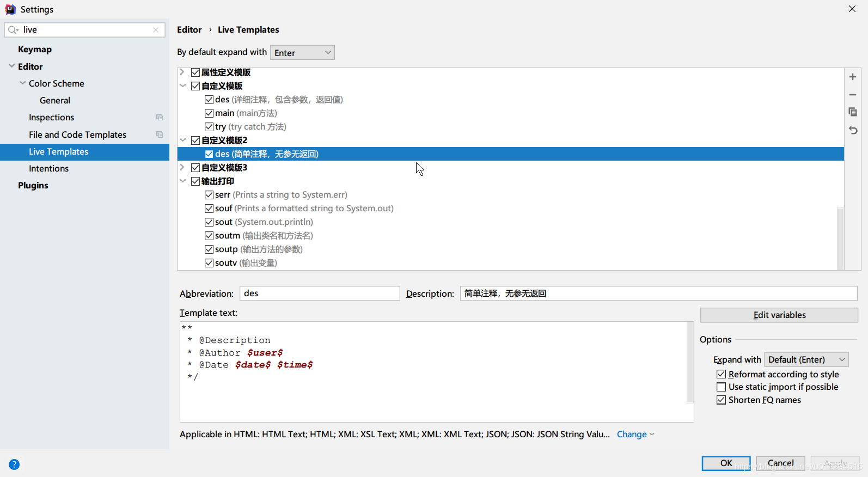Open the Plugins settings page
The image size is (868, 477).
coord(33,186)
